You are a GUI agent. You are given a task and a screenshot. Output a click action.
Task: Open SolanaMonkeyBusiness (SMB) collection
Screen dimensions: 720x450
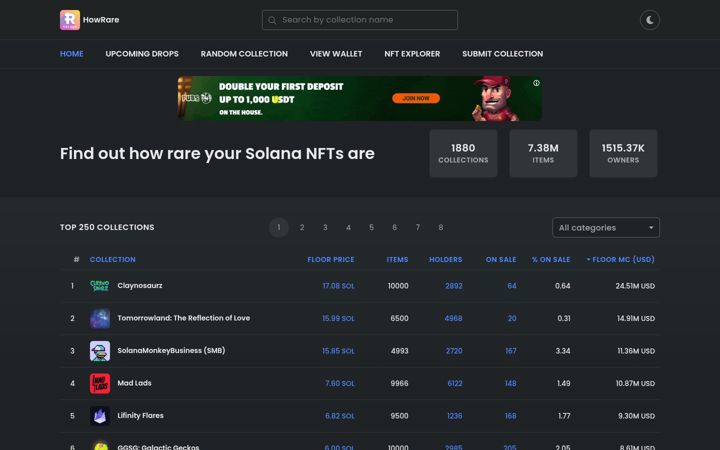click(171, 350)
